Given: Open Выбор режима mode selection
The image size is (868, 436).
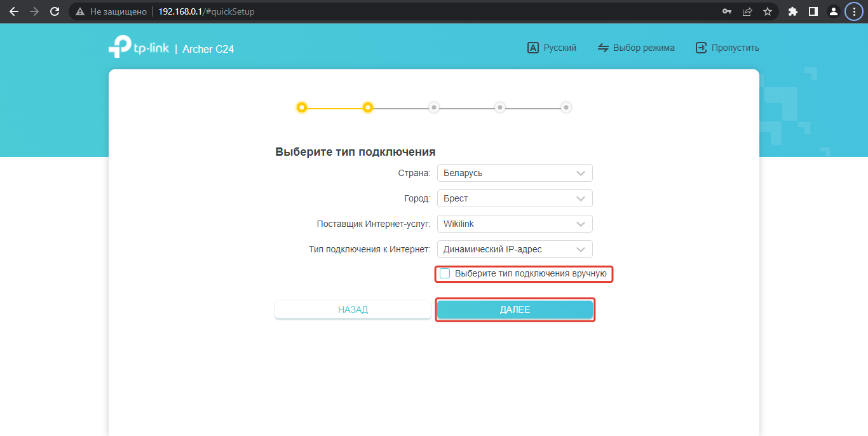Looking at the screenshot, I should pyautogui.click(x=636, y=48).
